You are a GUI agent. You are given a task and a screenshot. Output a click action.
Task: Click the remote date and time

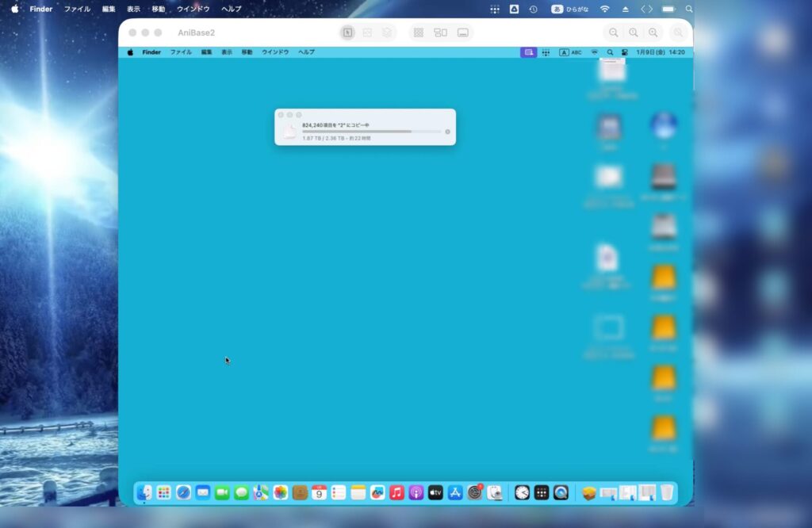point(660,52)
